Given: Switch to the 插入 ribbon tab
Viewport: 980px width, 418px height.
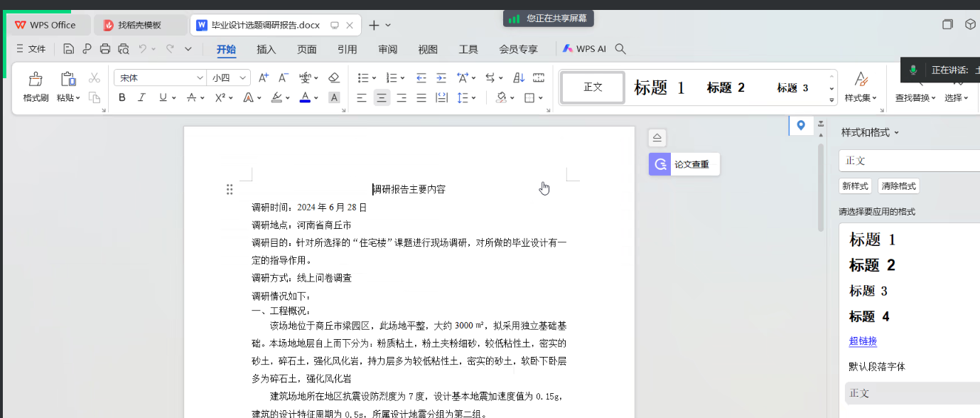Looking at the screenshot, I should pos(266,49).
